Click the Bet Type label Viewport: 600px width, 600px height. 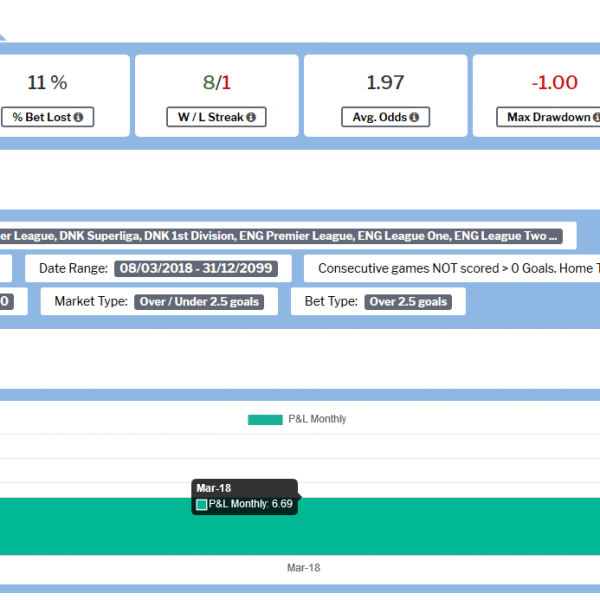click(x=331, y=301)
